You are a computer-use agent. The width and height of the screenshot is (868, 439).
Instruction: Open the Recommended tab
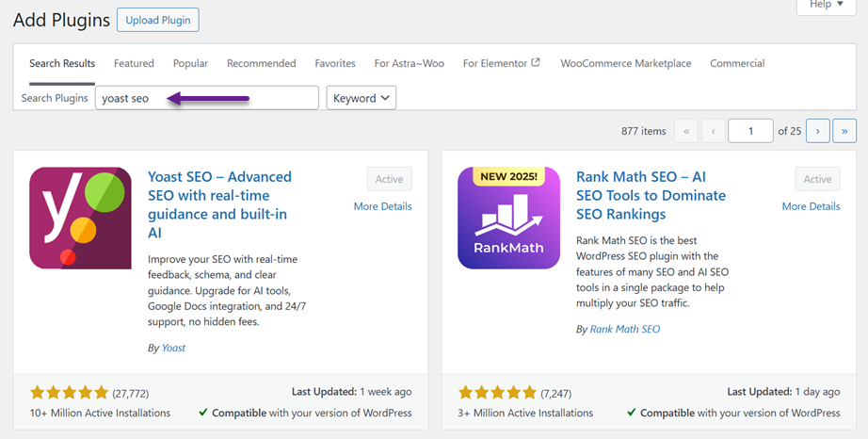coord(262,64)
